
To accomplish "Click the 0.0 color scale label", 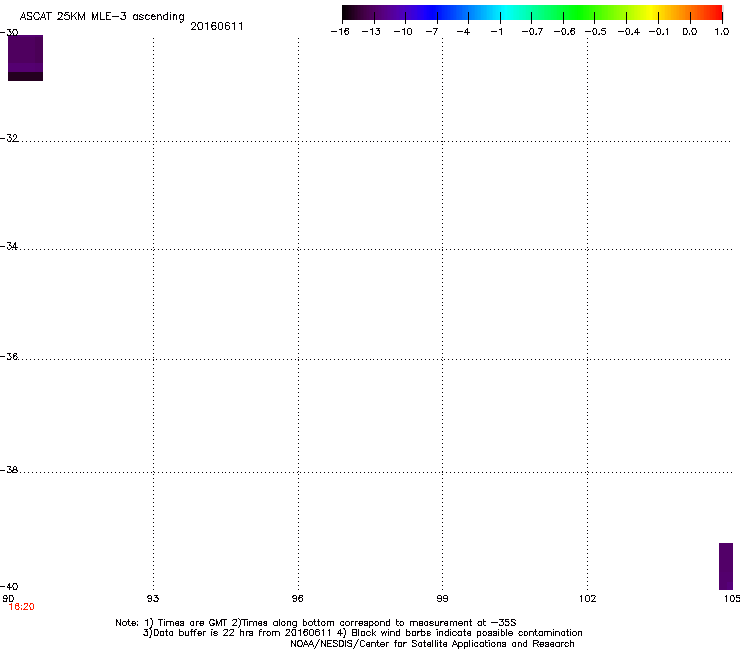I will (x=690, y=32).
